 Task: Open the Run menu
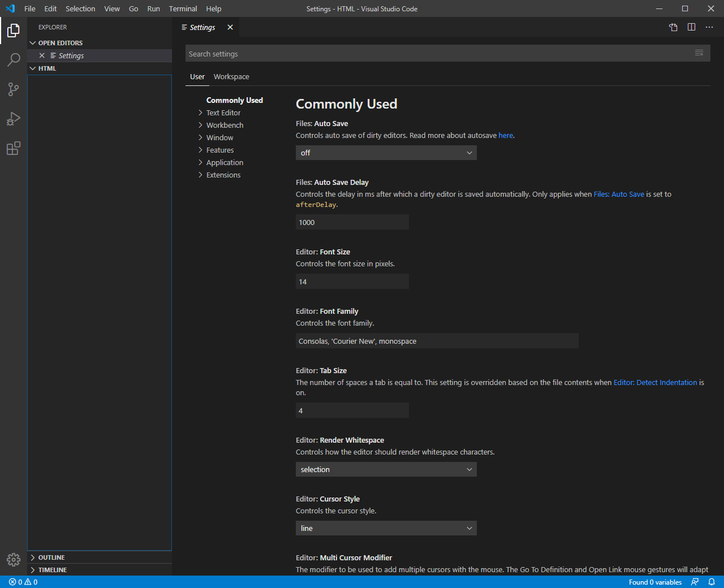click(153, 8)
